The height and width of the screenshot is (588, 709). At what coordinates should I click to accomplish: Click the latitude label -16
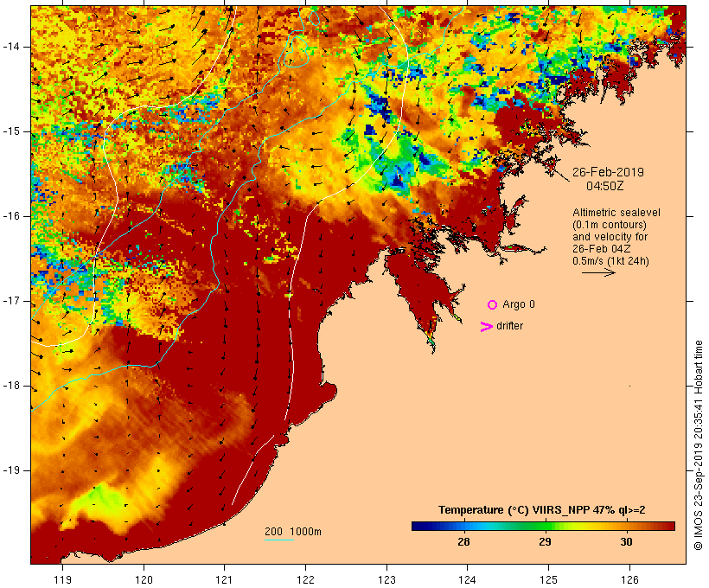tap(10, 216)
